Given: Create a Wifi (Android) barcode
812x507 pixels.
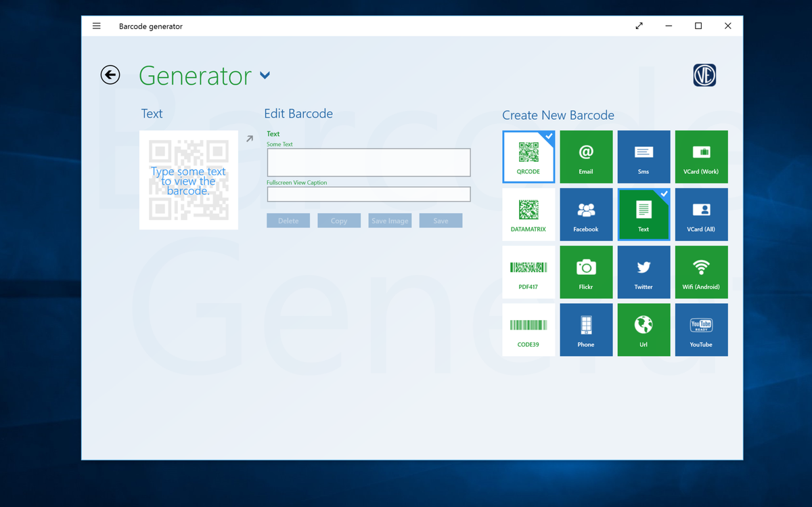Looking at the screenshot, I should click(701, 272).
